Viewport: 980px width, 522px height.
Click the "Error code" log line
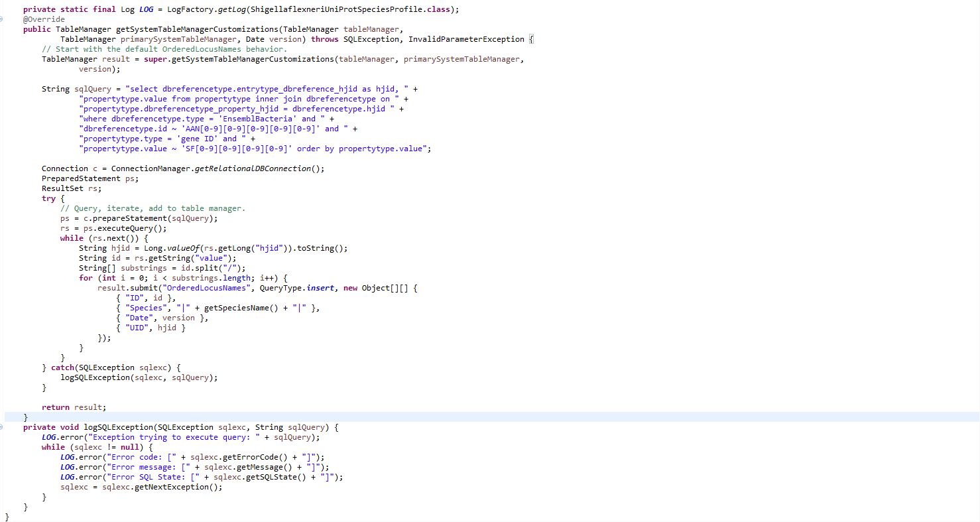(192, 457)
